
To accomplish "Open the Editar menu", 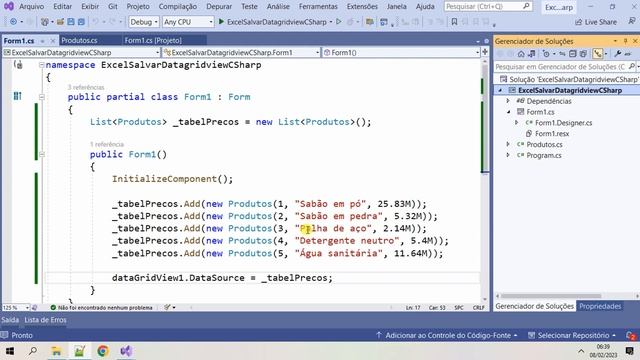I will [x=62, y=7].
